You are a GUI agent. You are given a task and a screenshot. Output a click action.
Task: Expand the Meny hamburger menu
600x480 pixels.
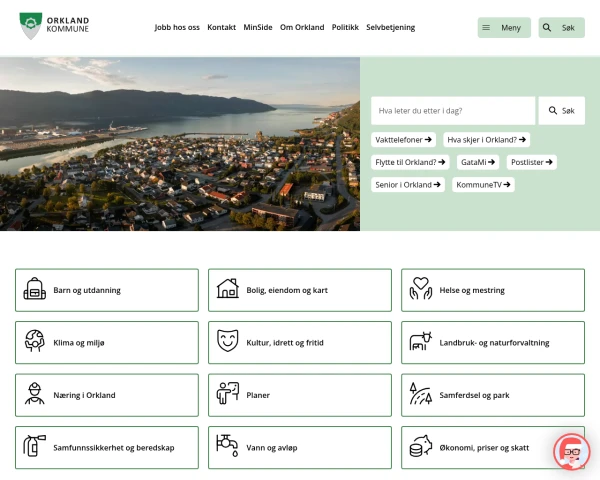point(504,28)
